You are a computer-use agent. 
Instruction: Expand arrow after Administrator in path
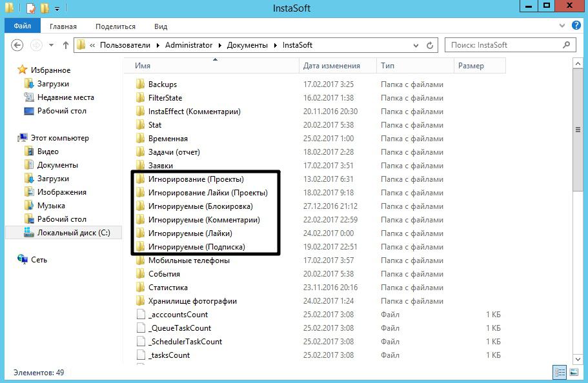[219, 45]
